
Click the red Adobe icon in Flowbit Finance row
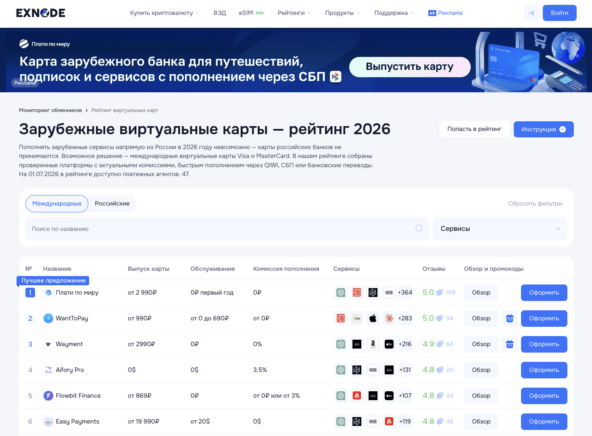click(357, 396)
